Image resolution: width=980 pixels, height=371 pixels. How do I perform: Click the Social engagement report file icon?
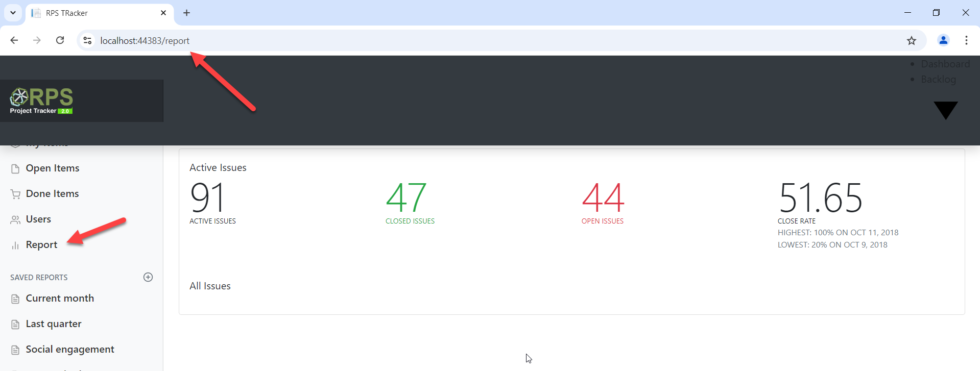click(15, 350)
